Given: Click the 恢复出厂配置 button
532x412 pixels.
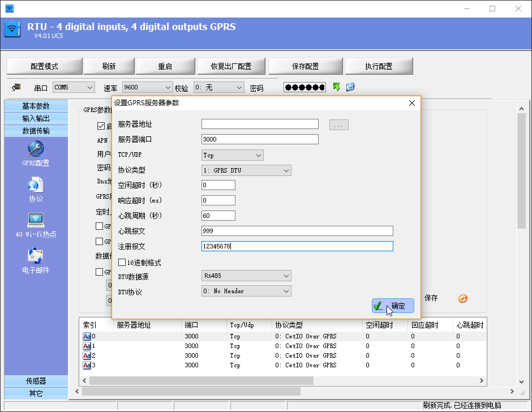Looking at the screenshot, I should click(231, 66).
